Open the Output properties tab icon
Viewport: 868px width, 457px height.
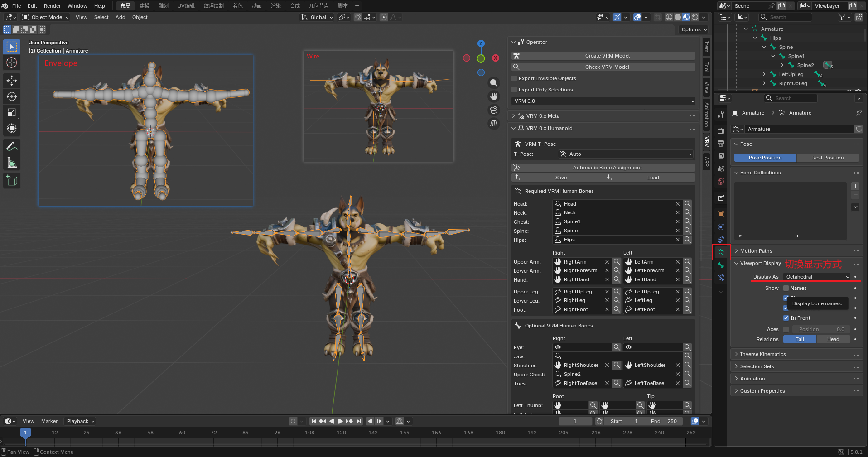721,143
